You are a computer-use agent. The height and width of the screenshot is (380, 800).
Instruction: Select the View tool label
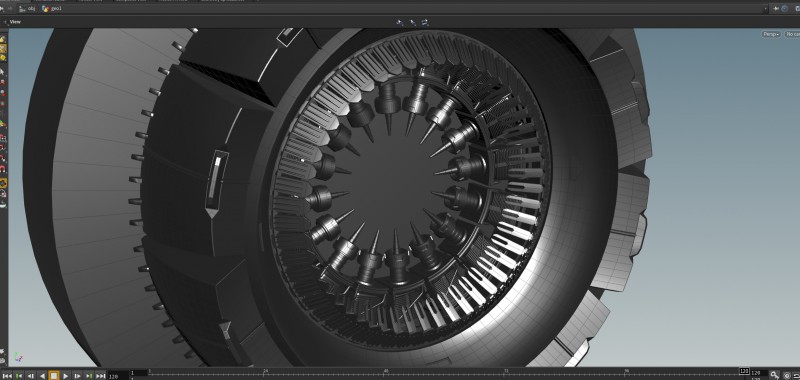click(15, 22)
